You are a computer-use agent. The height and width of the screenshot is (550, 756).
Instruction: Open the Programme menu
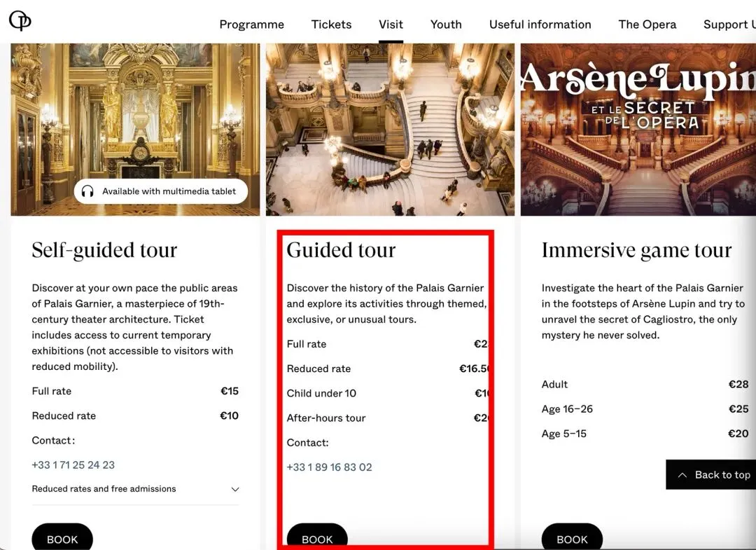[252, 25]
